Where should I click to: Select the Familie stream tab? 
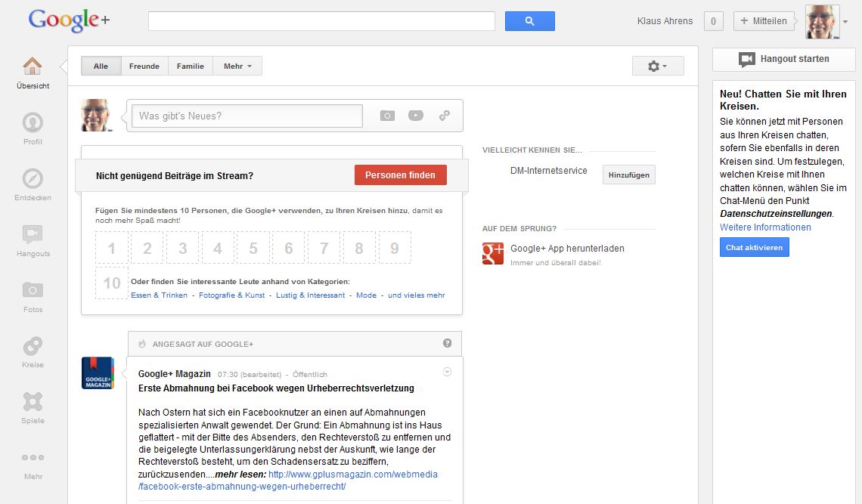click(191, 66)
